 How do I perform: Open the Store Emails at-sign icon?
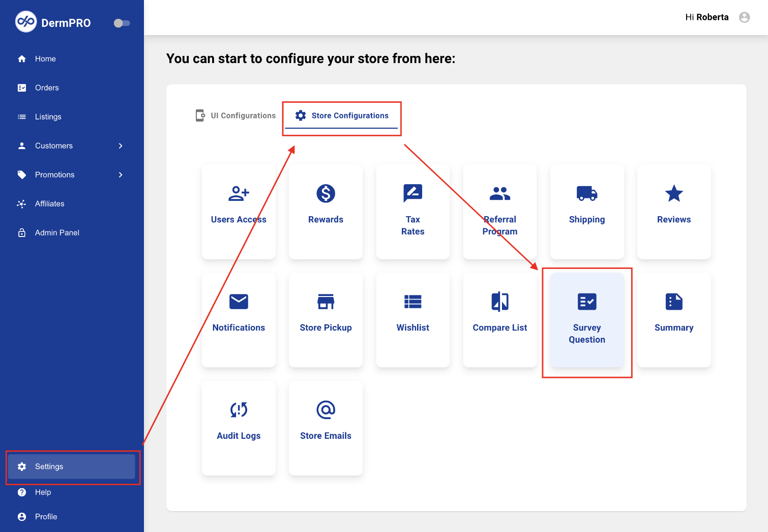tap(326, 410)
